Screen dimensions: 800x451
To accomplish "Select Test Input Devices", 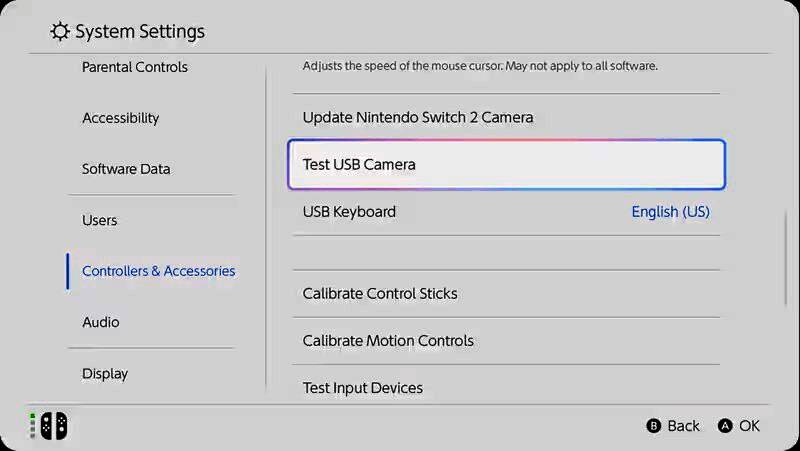I will coord(363,388).
